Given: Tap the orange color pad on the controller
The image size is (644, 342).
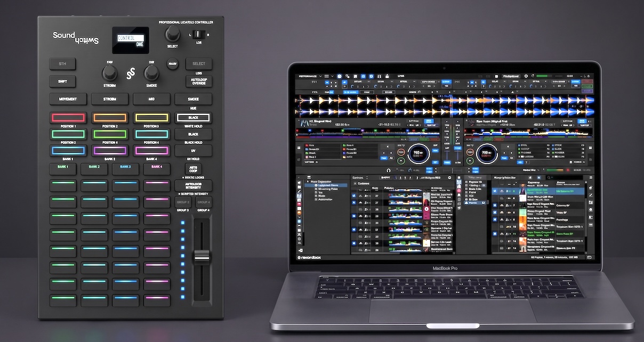Looking at the screenshot, I should (x=109, y=118).
